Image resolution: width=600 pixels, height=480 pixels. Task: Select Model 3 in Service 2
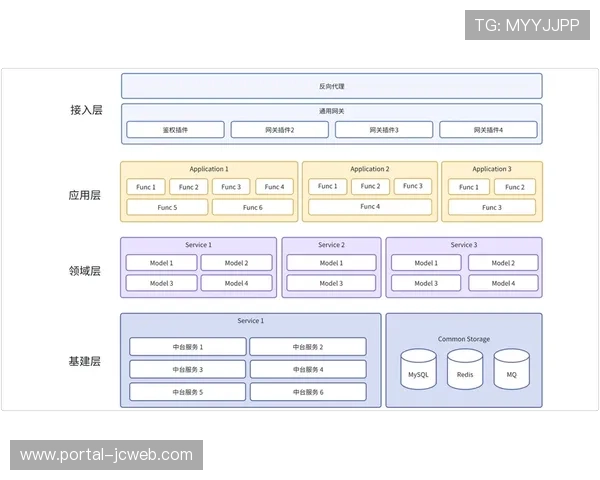tap(331, 283)
